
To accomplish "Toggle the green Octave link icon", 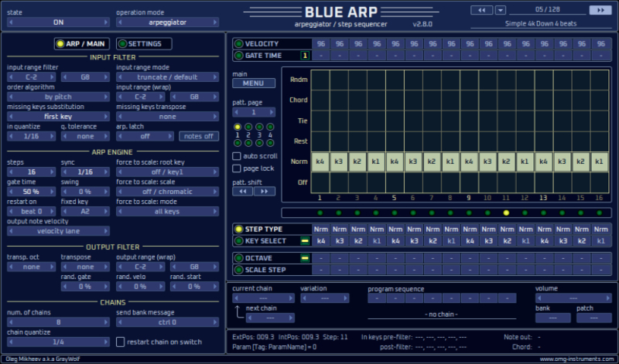I will point(305,258).
